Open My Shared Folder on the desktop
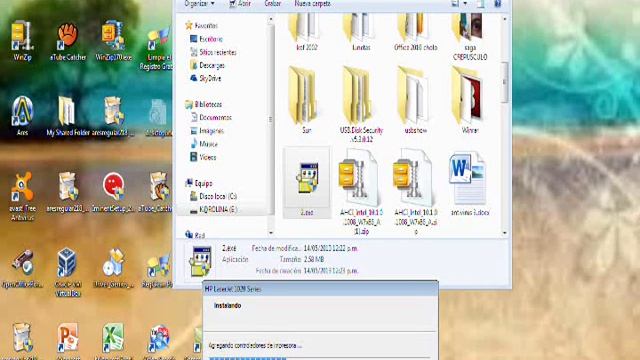Viewport: 640px width, 360px height. (x=67, y=115)
